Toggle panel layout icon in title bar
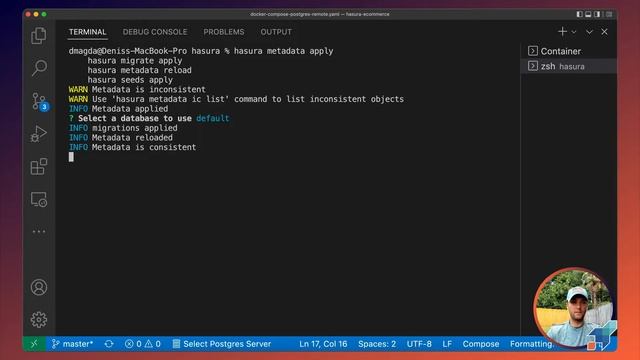The height and width of the screenshot is (360, 640). pos(588,14)
